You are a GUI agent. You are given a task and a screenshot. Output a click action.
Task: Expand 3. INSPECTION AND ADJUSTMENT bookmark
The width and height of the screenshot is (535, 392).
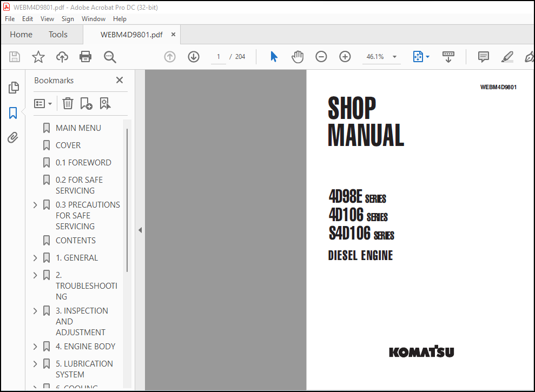pyautogui.click(x=35, y=311)
